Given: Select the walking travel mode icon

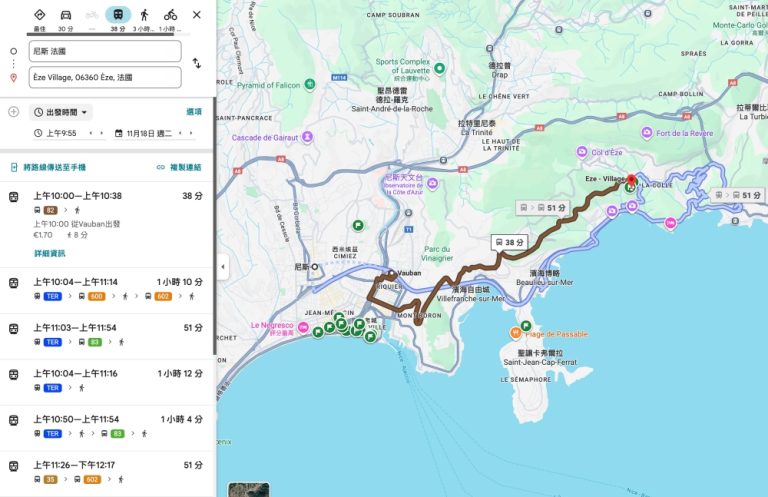Looking at the screenshot, I should pyautogui.click(x=144, y=15).
